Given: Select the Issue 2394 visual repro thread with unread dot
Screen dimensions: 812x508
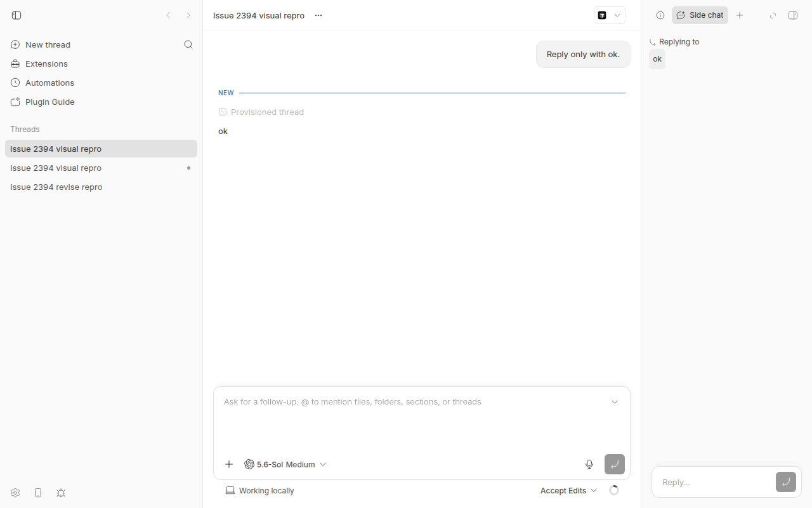Looking at the screenshot, I should point(101,168).
